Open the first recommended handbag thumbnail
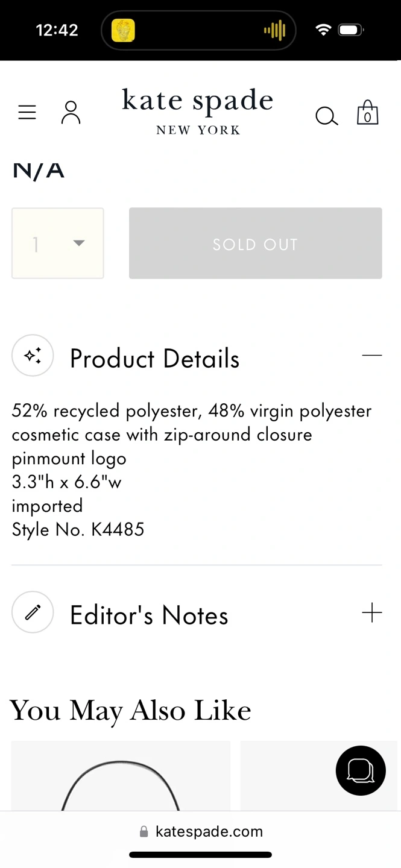This screenshot has width=401, height=868. 121,776
